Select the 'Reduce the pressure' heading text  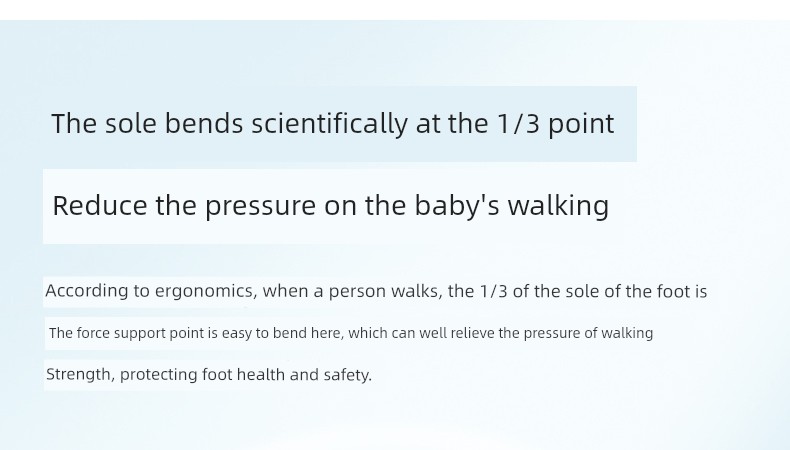(331, 206)
